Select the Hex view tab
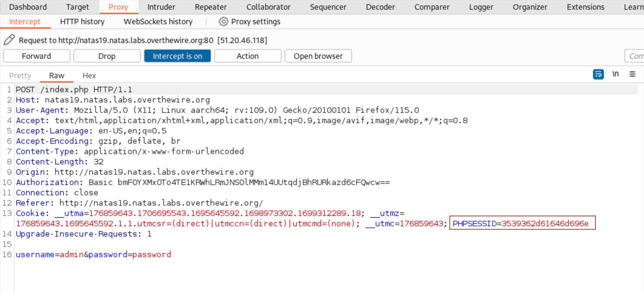The height and width of the screenshot is (293, 644). coord(89,76)
